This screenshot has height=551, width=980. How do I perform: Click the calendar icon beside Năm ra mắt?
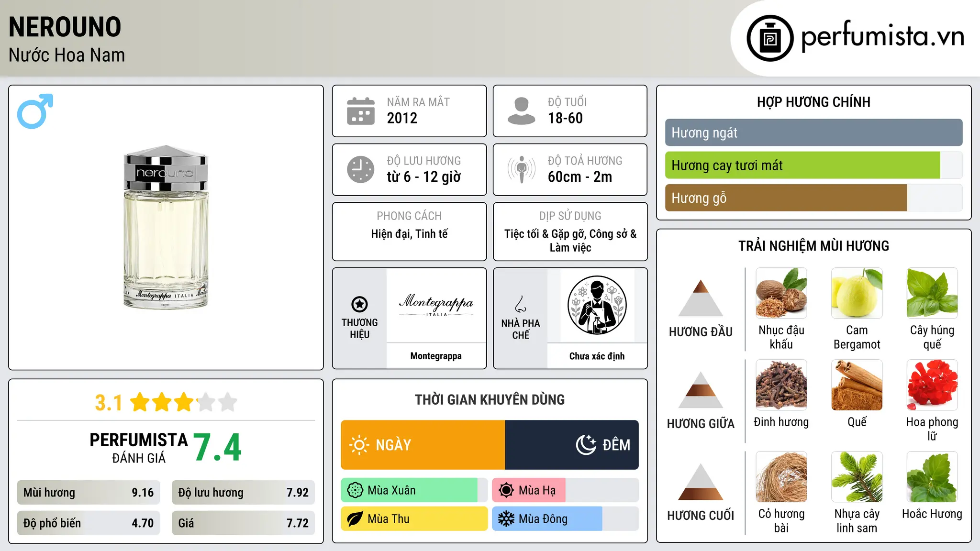(x=361, y=111)
